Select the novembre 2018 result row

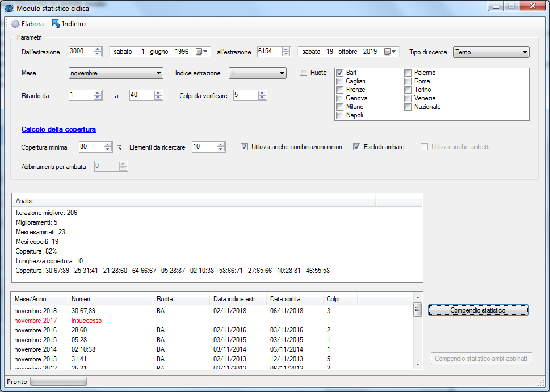click(212, 311)
